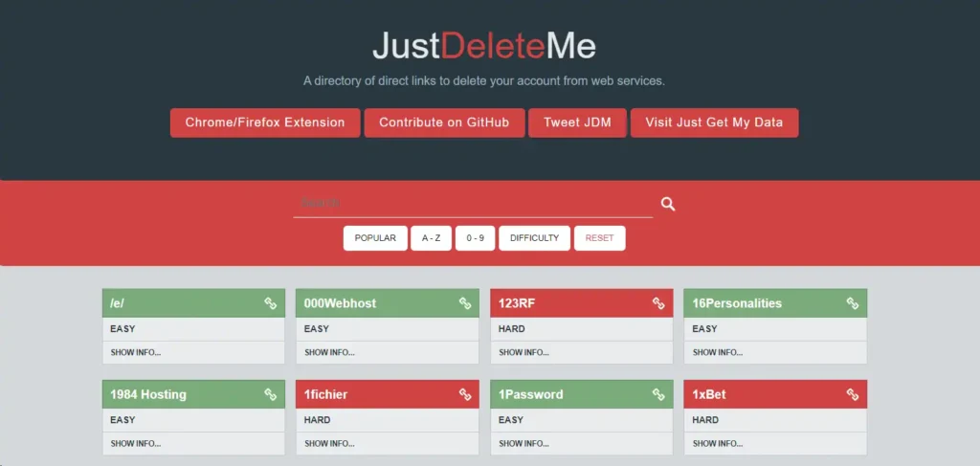980x466 pixels.
Task: Expand Show Info under 1Password
Action: pyautogui.click(x=523, y=443)
